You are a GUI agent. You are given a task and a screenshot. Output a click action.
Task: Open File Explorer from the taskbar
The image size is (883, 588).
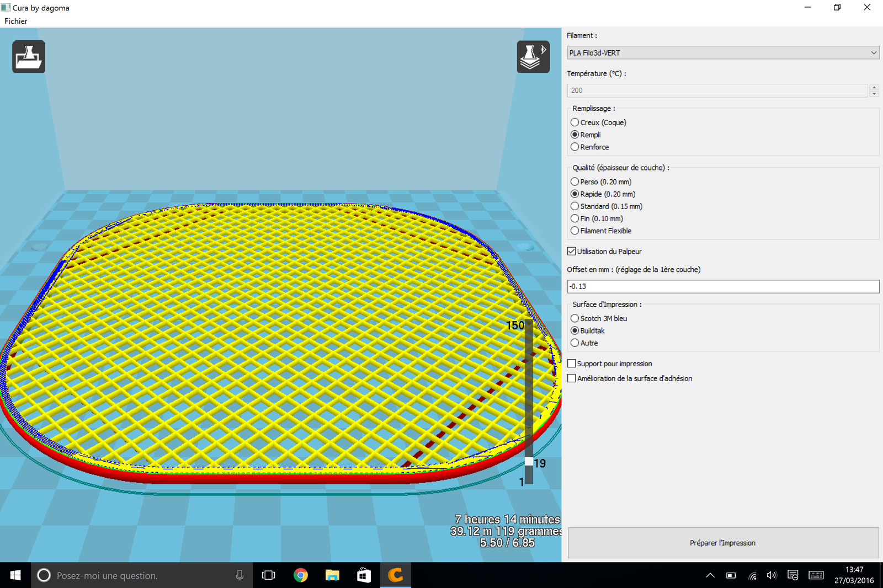[332, 575]
